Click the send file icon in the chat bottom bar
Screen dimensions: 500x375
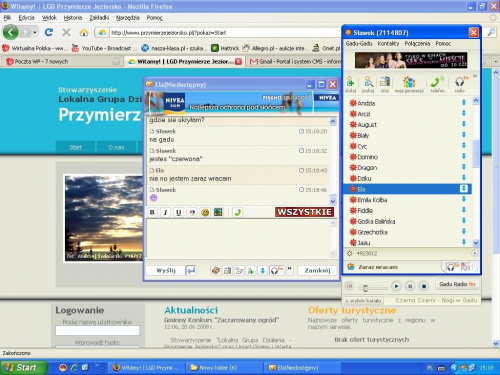pyautogui.click(x=239, y=270)
